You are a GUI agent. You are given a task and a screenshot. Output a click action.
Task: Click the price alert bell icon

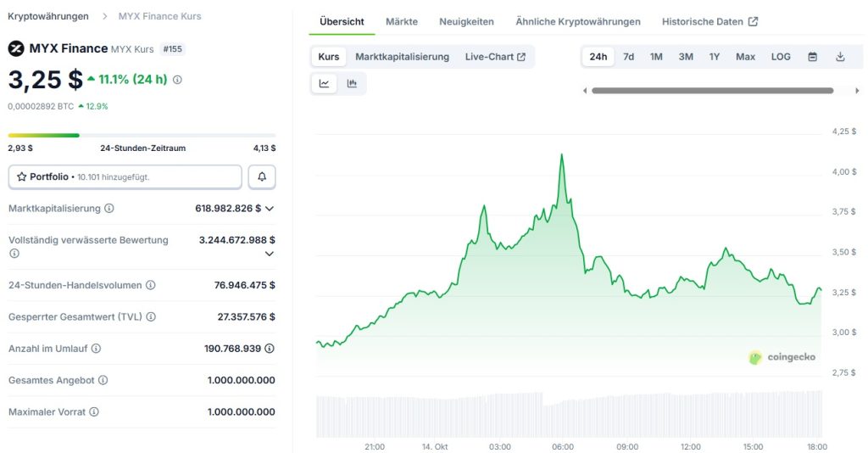pos(261,176)
